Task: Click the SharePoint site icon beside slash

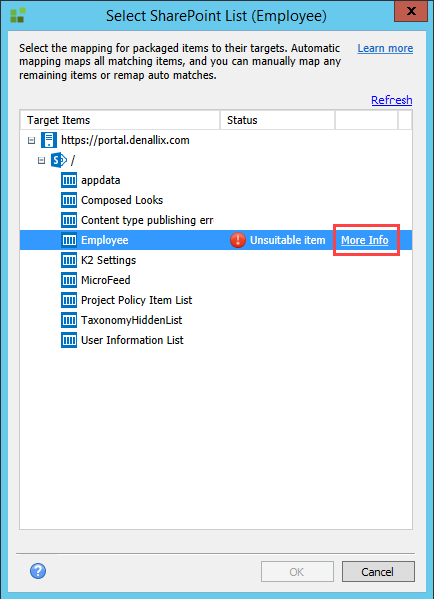Action: [x=59, y=160]
